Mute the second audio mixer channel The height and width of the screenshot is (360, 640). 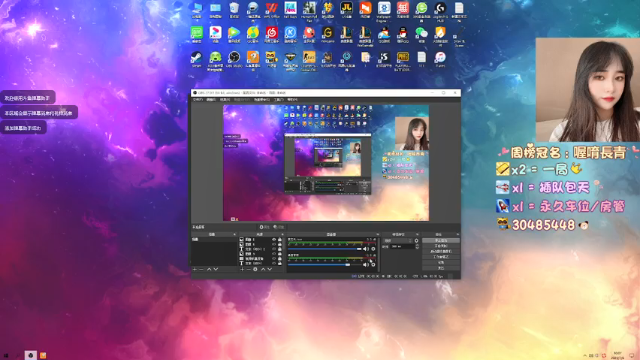tap(366, 264)
